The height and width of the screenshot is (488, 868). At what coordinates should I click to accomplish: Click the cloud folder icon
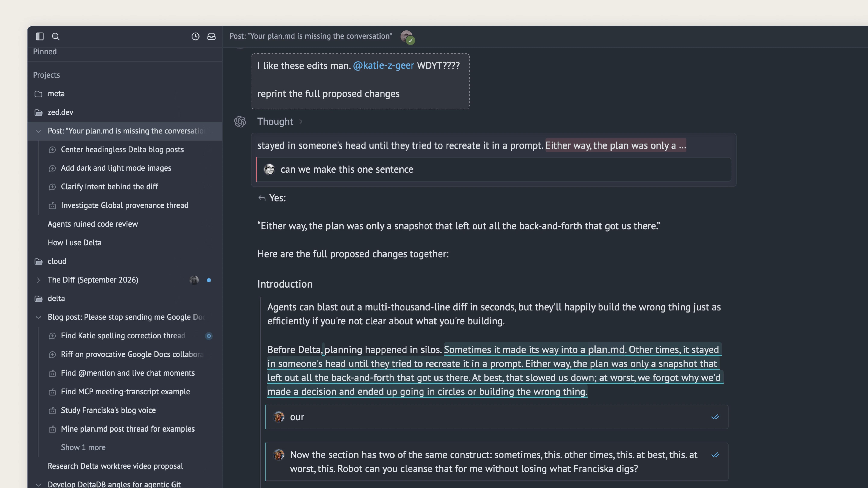tap(38, 261)
